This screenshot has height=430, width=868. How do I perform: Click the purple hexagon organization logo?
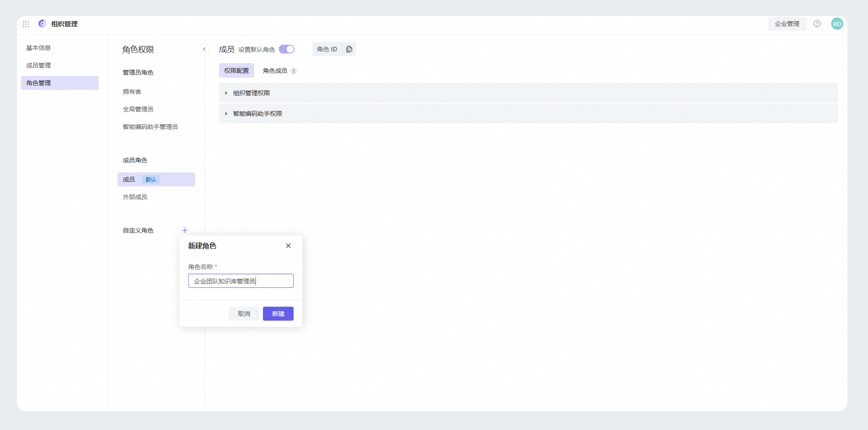[x=42, y=24]
